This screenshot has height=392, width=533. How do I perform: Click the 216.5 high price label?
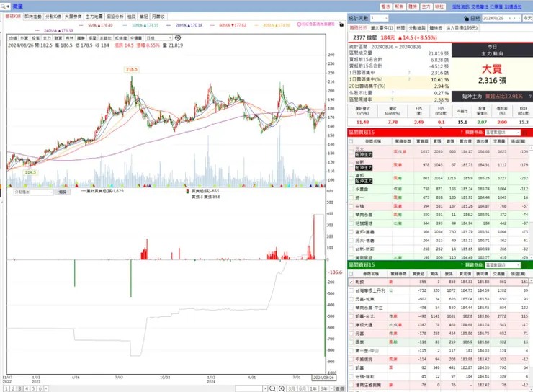[132, 69]
